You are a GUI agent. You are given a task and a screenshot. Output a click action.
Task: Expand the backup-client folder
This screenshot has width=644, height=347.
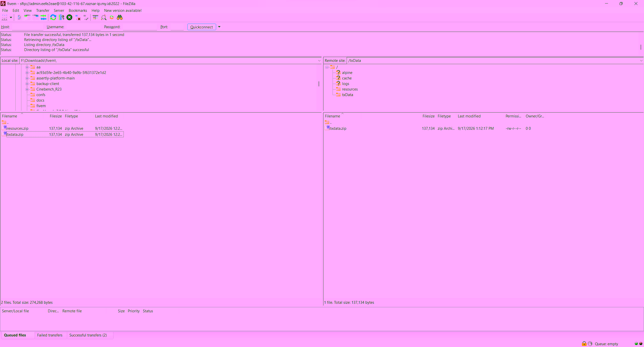27,84
